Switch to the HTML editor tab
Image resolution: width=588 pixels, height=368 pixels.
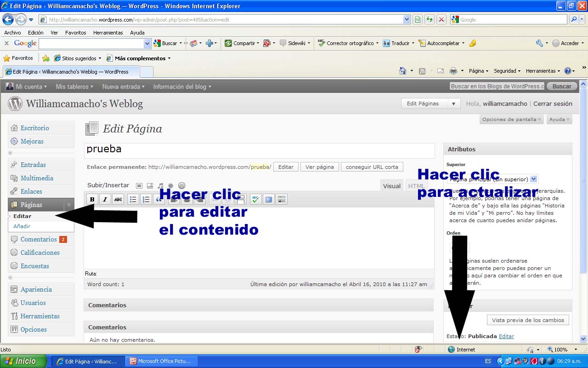pyautogui.click(x=416, y=186)
